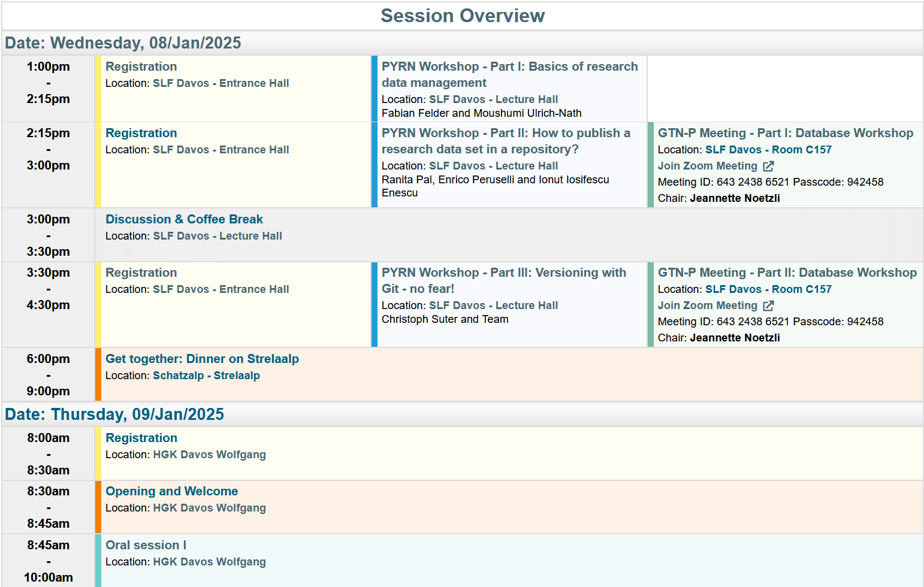The width and height of the screenshot is (924, 587).
Task: Open GTN-P Meeting Part II: Database Workshop
Action: [787, 273]
